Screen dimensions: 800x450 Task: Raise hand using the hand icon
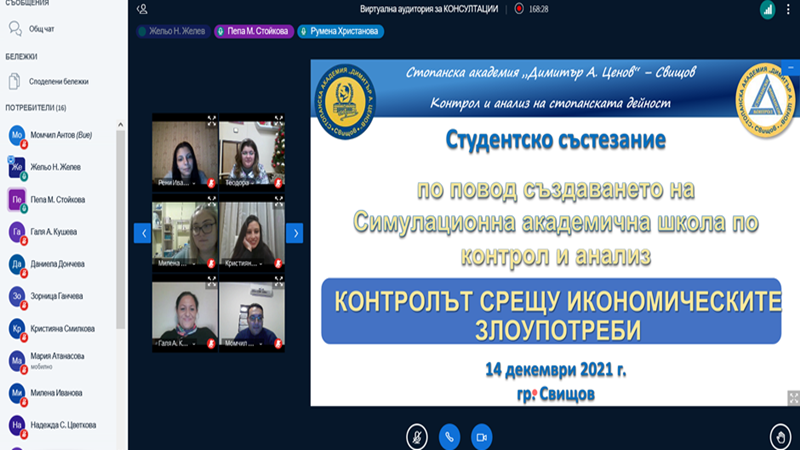tap(781, 437)
